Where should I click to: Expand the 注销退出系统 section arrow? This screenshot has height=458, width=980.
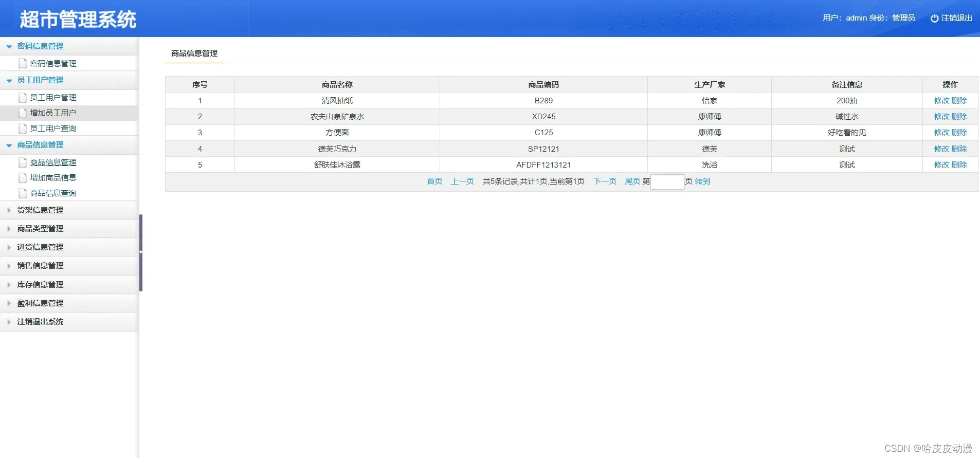(9, 321)
